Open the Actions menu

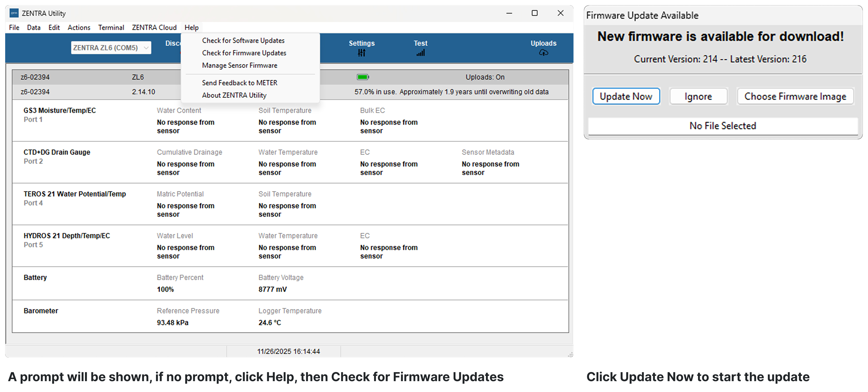click(79, 28)
